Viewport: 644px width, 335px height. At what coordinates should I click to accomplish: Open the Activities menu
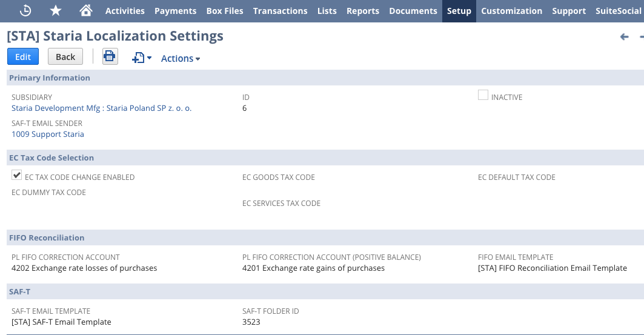click(x=125, y=11)
